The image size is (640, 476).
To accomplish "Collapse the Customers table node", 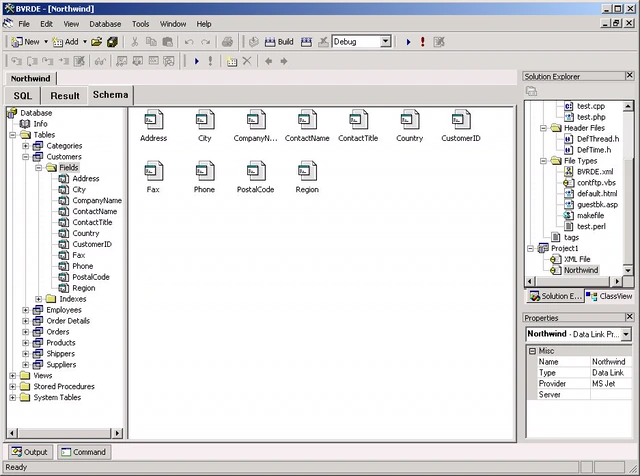I will [26, 157].
